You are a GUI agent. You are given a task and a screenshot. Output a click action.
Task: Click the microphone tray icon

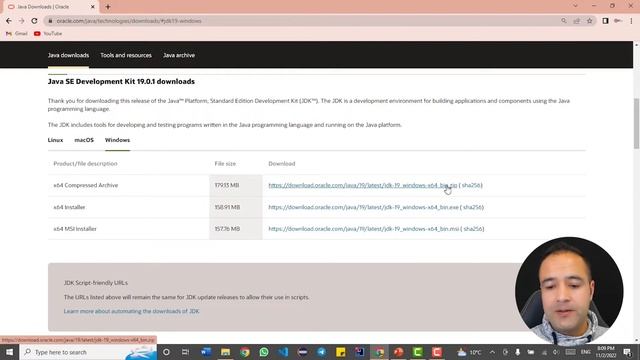[518, 352]
